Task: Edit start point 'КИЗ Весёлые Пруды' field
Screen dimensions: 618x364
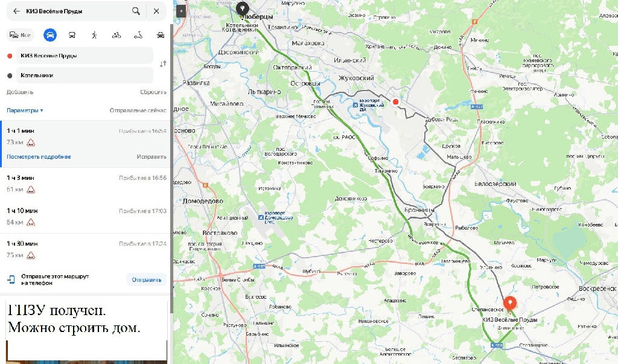Action: coord(84,56)
